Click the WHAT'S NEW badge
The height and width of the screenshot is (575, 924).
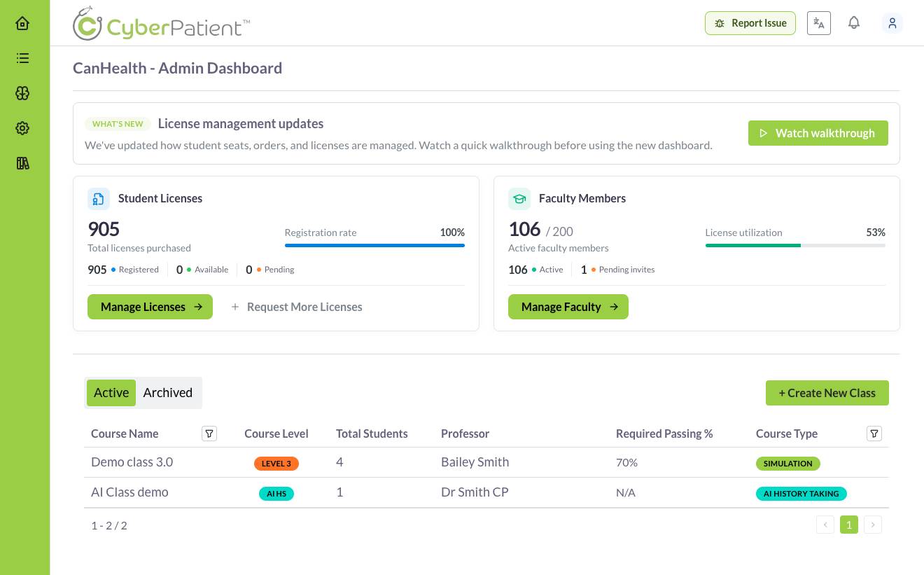(x=118, y=124)
